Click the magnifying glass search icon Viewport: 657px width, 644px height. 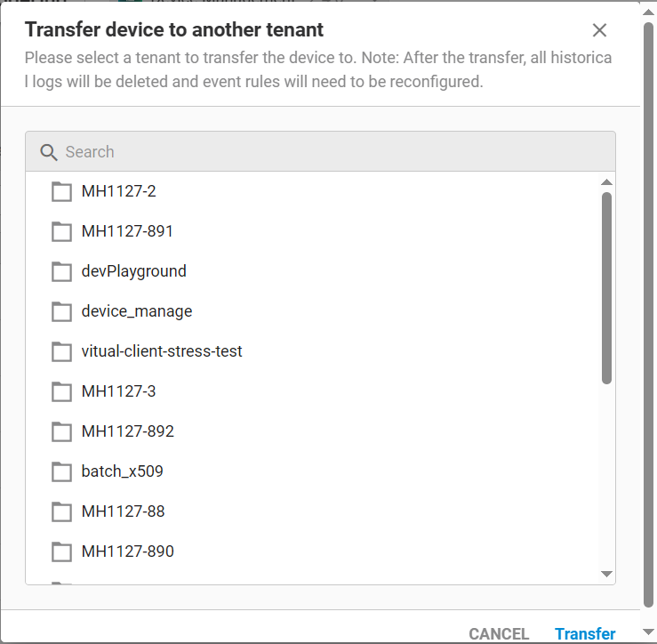(49, 152)
